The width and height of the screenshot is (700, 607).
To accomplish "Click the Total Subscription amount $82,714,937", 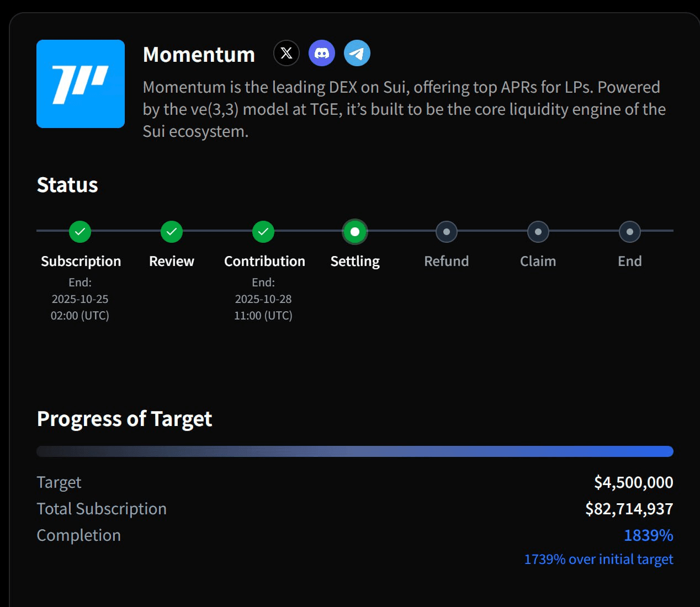I will [x=629, y=509].
